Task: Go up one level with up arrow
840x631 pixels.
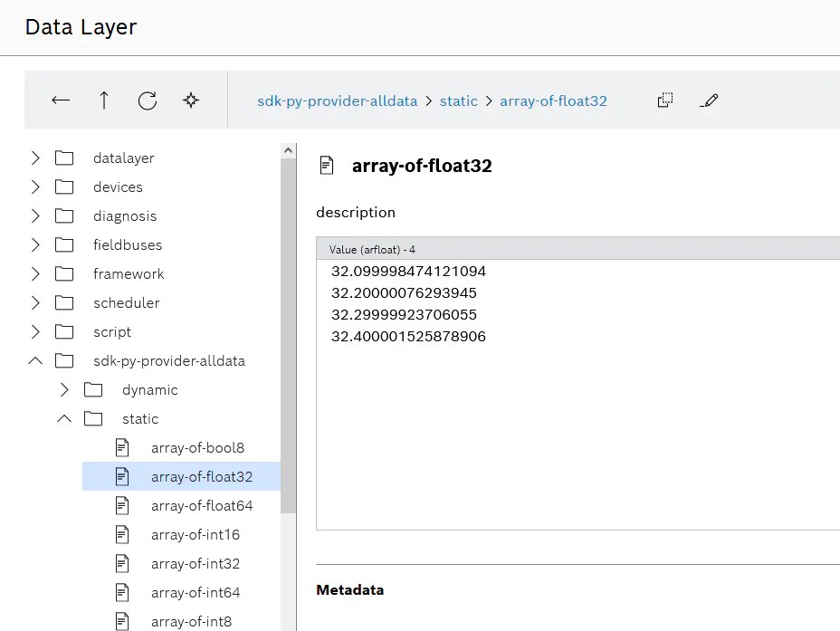Action: (104, 100)
